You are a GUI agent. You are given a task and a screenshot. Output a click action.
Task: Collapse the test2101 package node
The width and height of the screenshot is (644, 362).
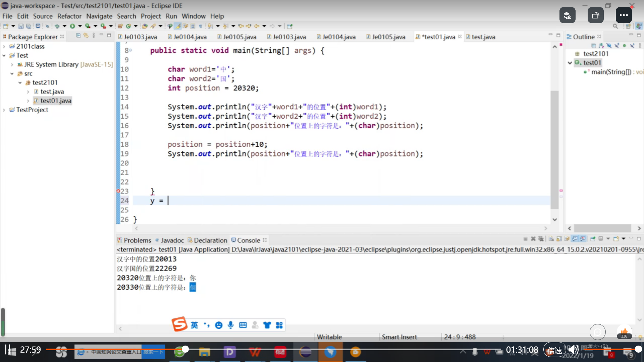point(20,83)
